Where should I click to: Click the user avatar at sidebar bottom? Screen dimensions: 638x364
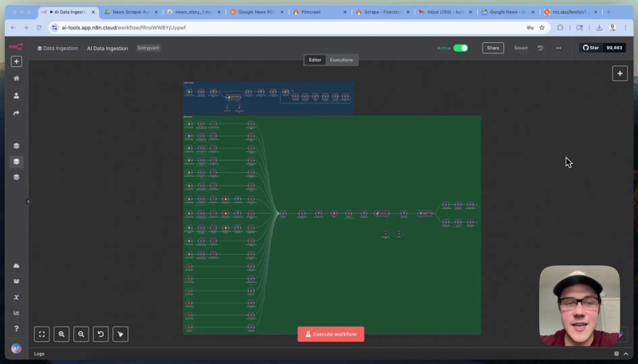(16, 349)
